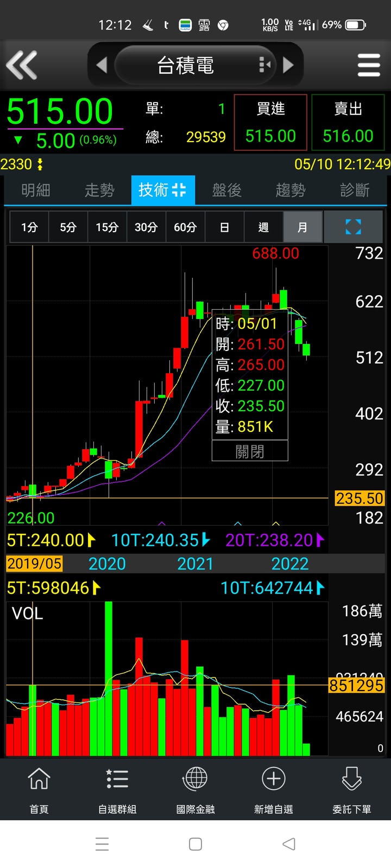Tap the Chrome notification icon in status bar
The width and height of the screenshot is (391, 868).
(223, 25)
